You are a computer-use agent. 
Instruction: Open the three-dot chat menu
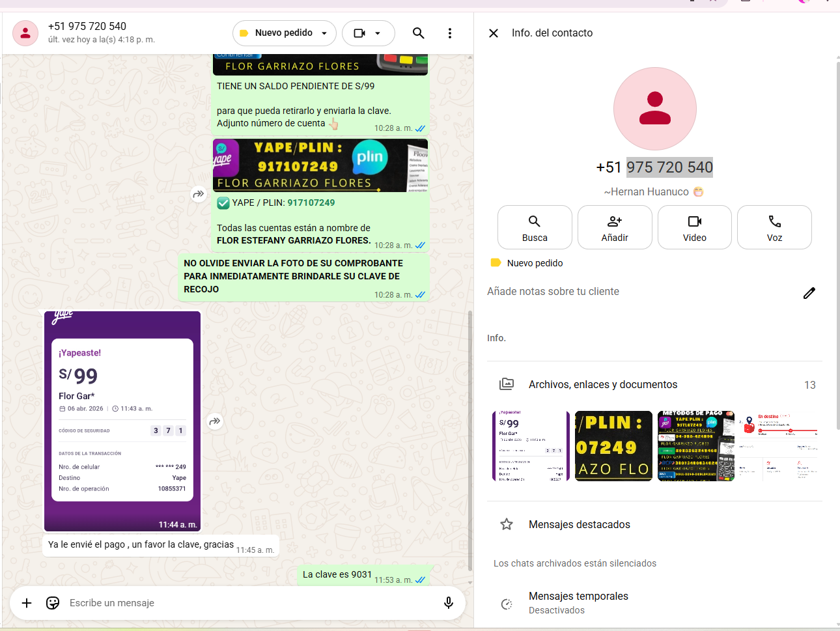[449, 33]
